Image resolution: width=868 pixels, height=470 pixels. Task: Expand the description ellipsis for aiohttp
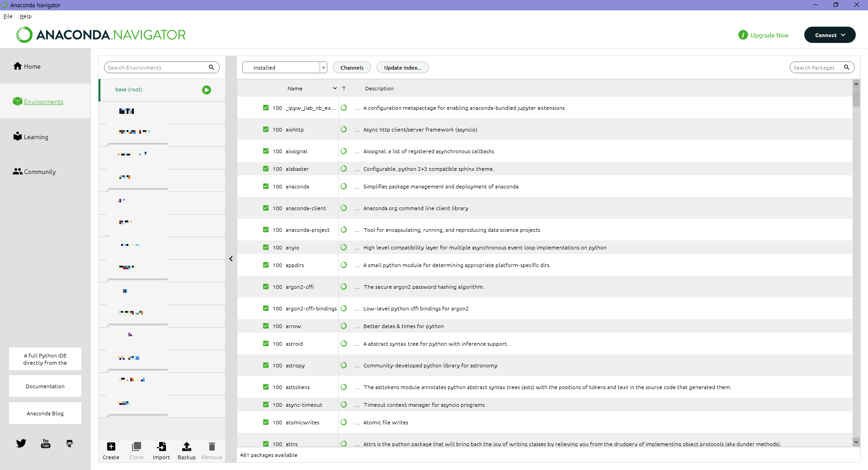pos(357,130)
